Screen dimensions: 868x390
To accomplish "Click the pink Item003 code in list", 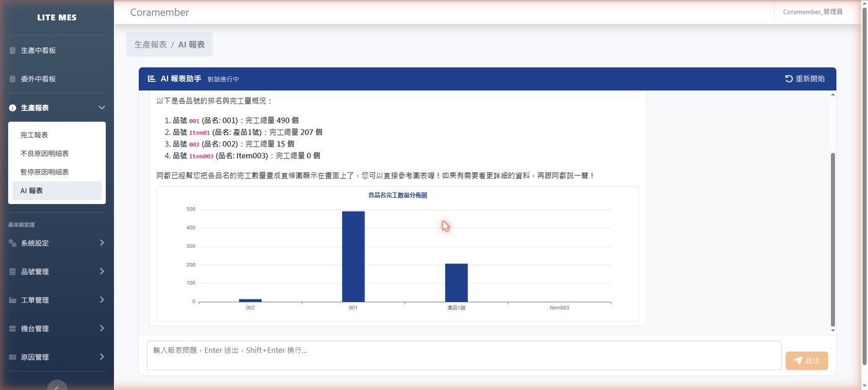I will pyautogui.click(x=201, y=156).
